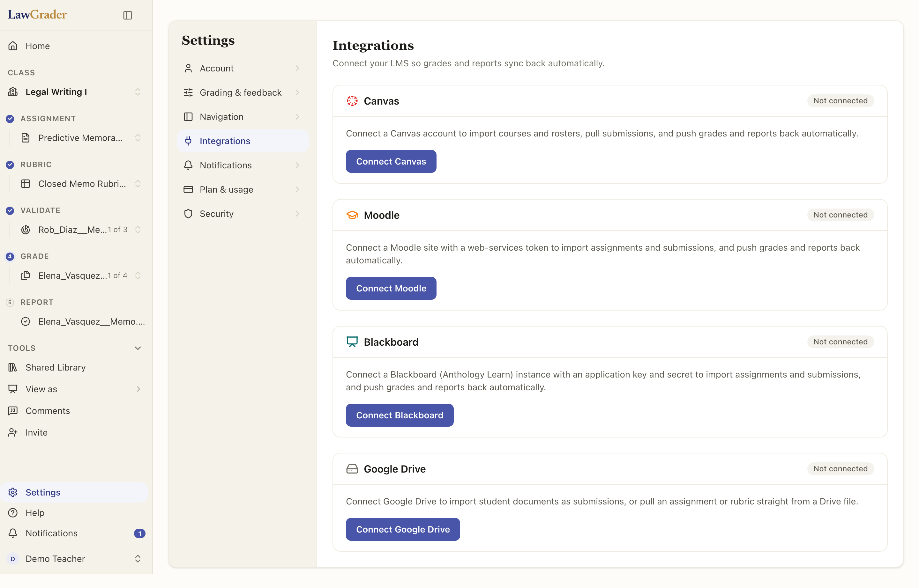Image resolution: width=919 pixels, height=588 pixels.
Task: Click the Blackboard logo icon
Action: [352, 342]
